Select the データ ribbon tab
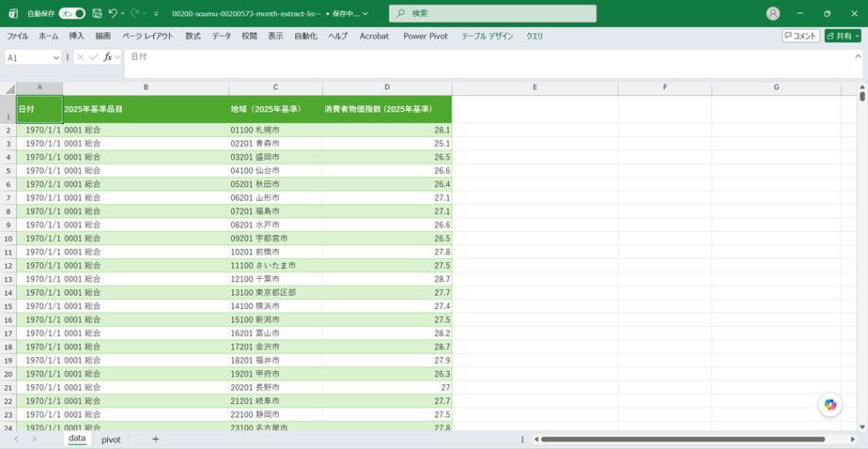The height and width of the screenshot is (449, 868). pyautogui.click(x=222, y=36)
